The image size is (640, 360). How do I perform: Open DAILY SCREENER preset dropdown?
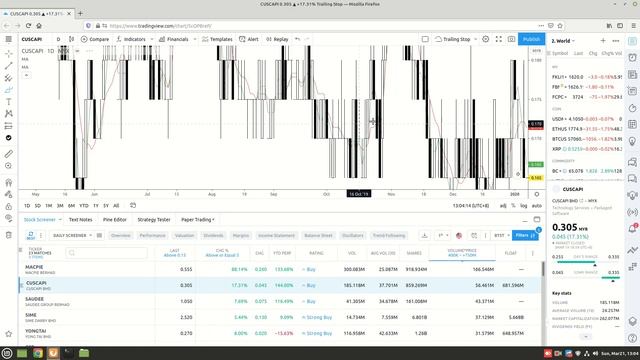click(x=72, y=236)
